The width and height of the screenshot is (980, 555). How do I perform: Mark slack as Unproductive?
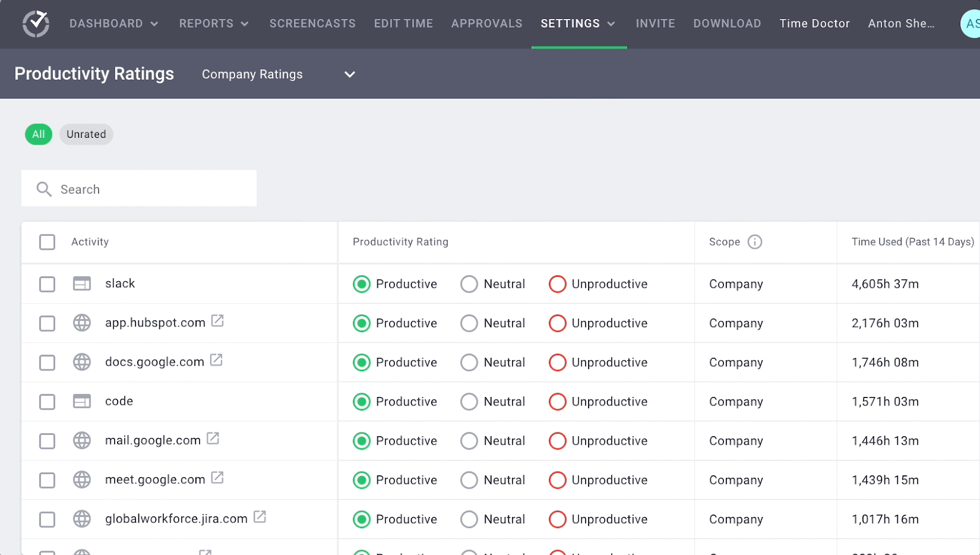pyautogui.click(x=557, y=284)
